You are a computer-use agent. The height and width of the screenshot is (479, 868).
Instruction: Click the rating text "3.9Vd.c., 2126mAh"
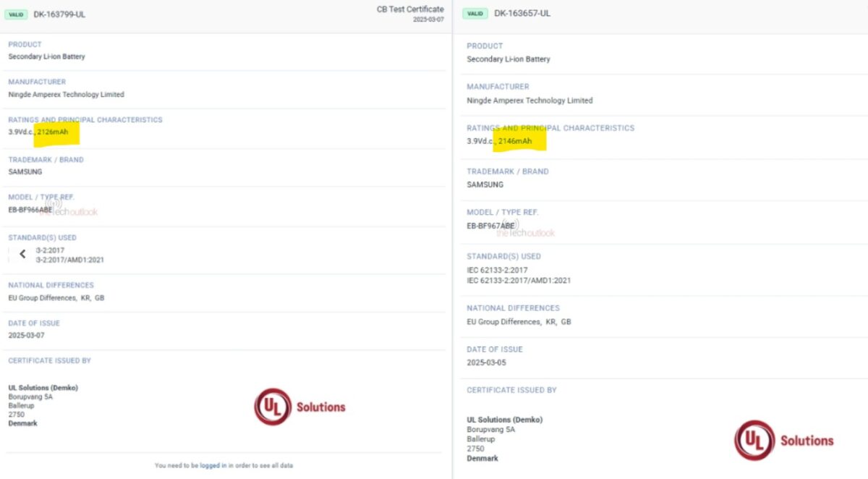point(38,132)
